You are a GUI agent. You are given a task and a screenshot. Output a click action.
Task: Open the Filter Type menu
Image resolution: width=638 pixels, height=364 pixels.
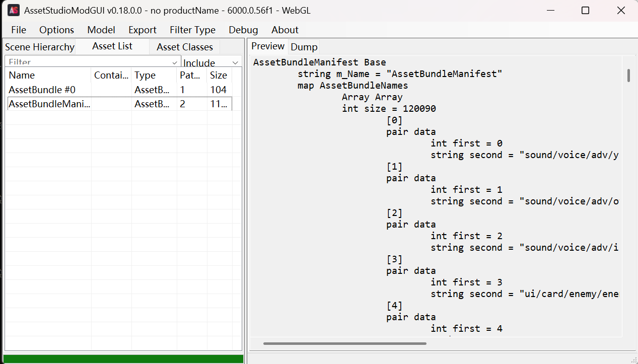coord(192,30)
